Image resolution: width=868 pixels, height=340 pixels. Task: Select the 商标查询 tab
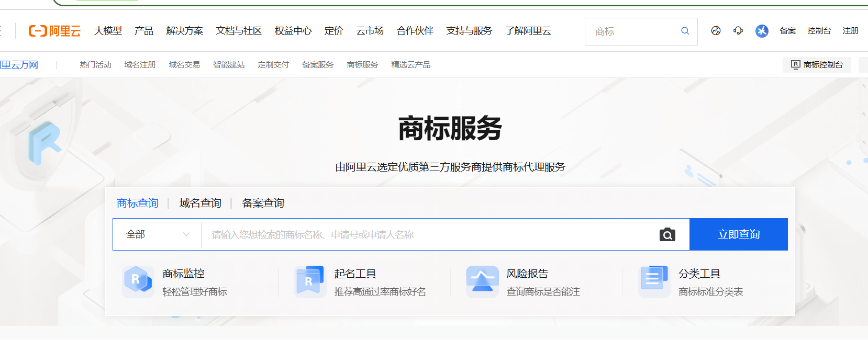click(x=138, y=203)
